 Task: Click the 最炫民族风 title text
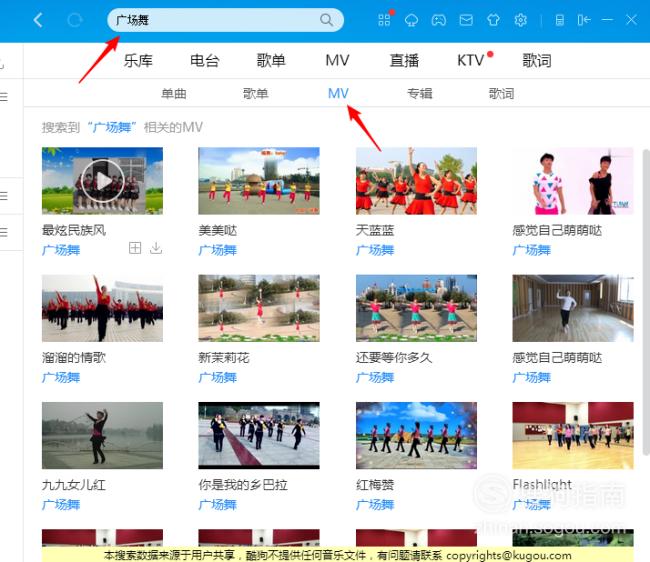pyautogui.click(x=74, y=230)
